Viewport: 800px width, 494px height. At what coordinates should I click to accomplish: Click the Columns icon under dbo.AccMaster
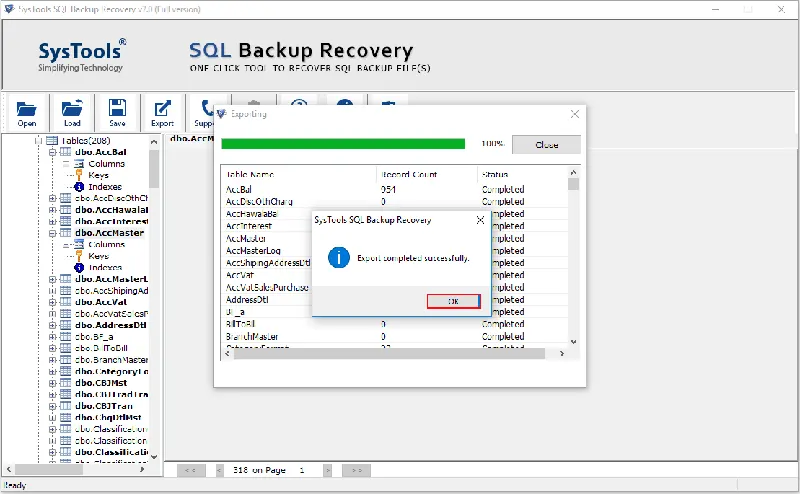point(79,244)
